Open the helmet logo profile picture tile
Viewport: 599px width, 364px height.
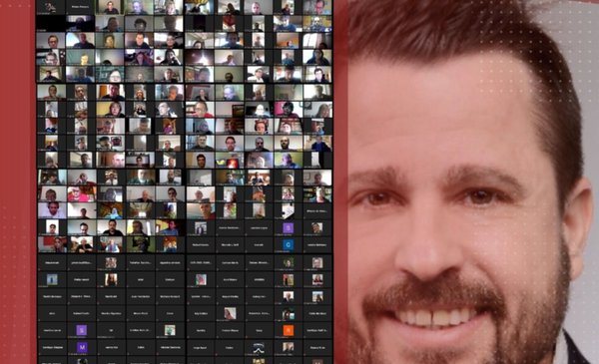[259, 347]
